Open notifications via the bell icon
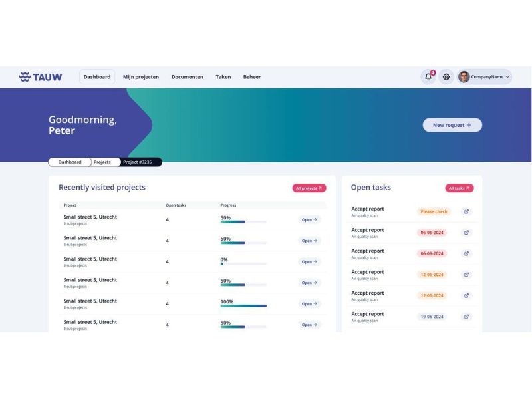The height and width of the screenshot is (399, 532). (427, 76)
